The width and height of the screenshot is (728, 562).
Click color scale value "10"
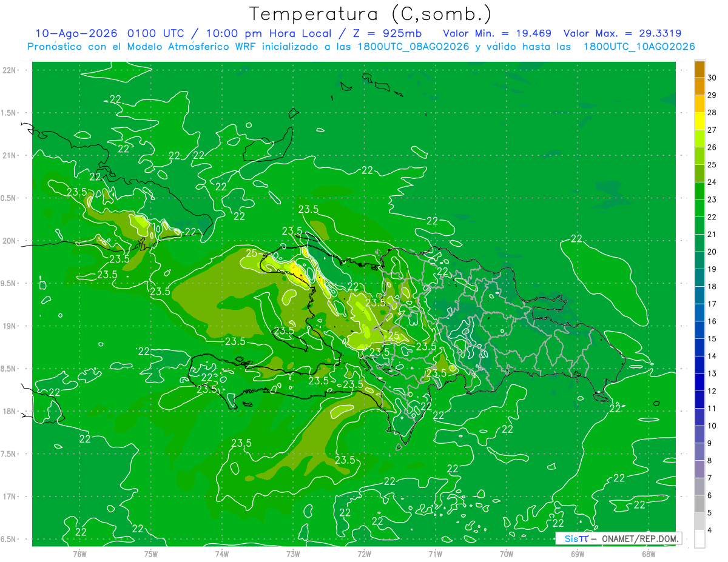[712, 426]
